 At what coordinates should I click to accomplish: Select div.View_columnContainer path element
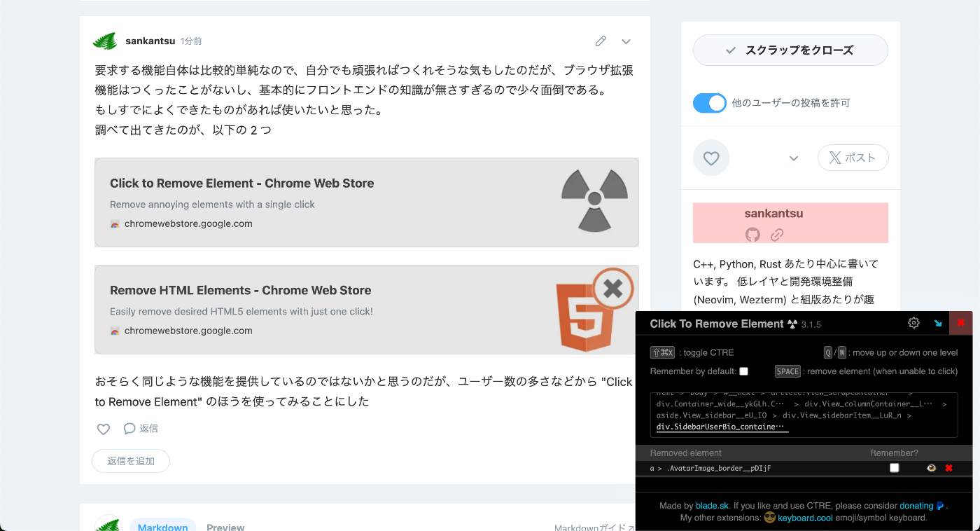coord(868,404)
